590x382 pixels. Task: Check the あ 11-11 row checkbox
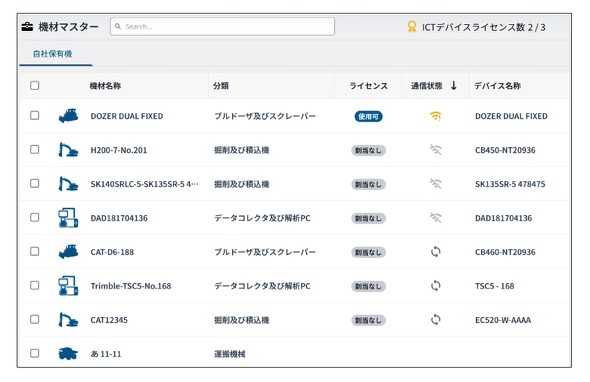coord(35,353)
